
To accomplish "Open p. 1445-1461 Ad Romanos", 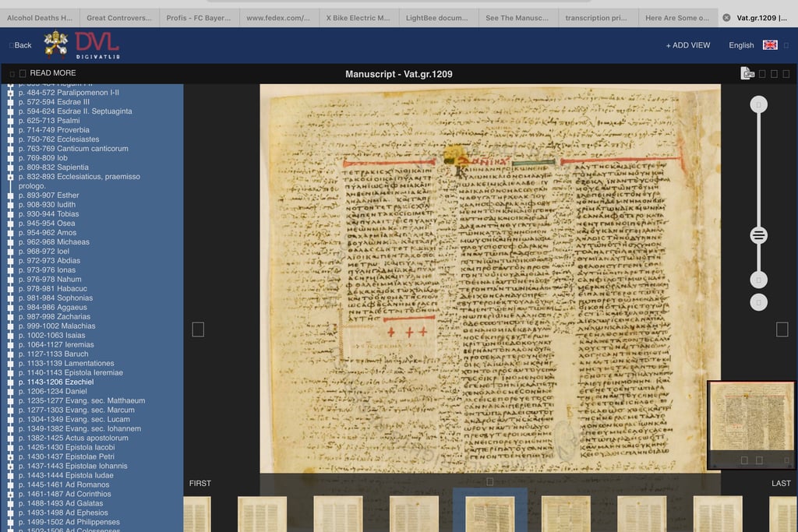I will click(x=64, y=484).
